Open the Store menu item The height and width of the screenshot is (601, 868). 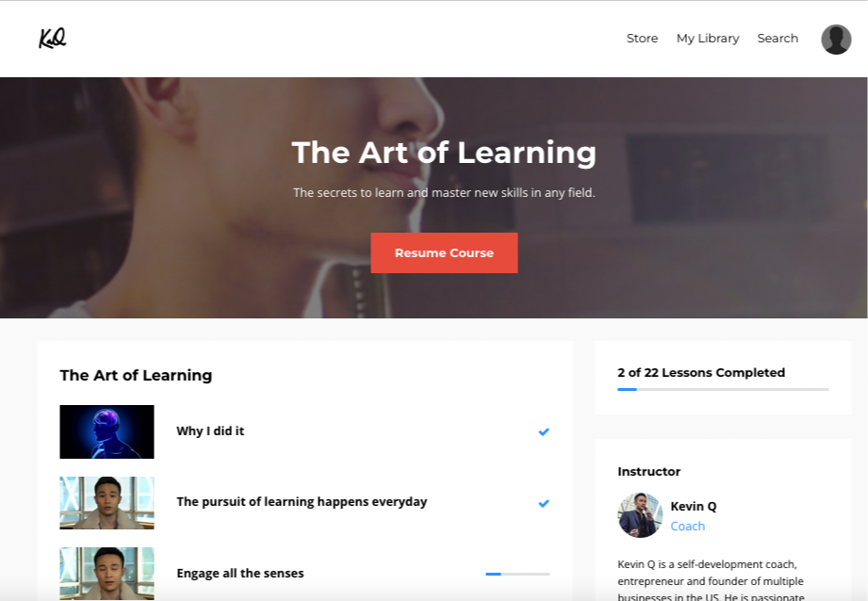[x=642, y=39]
